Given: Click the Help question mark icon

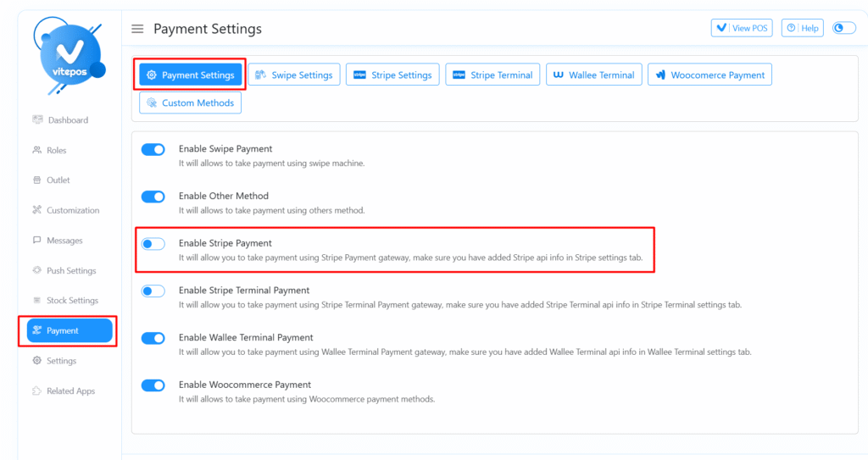Looking at the screenshot, I should click(x=791, y=28).
